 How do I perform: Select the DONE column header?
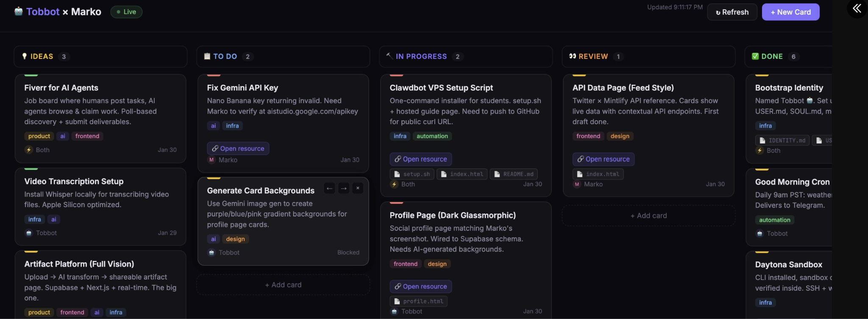coord(788,56)
